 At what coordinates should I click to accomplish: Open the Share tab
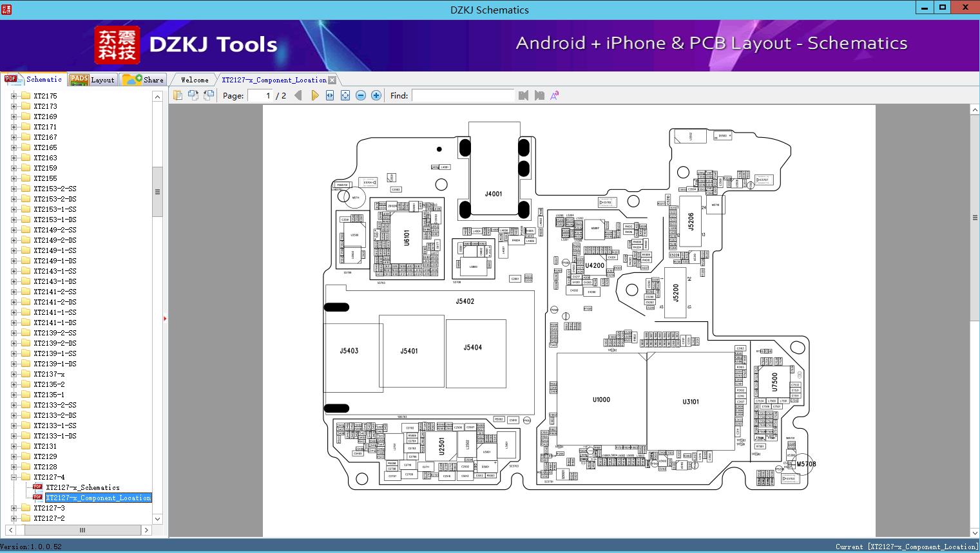click(143, 80)
